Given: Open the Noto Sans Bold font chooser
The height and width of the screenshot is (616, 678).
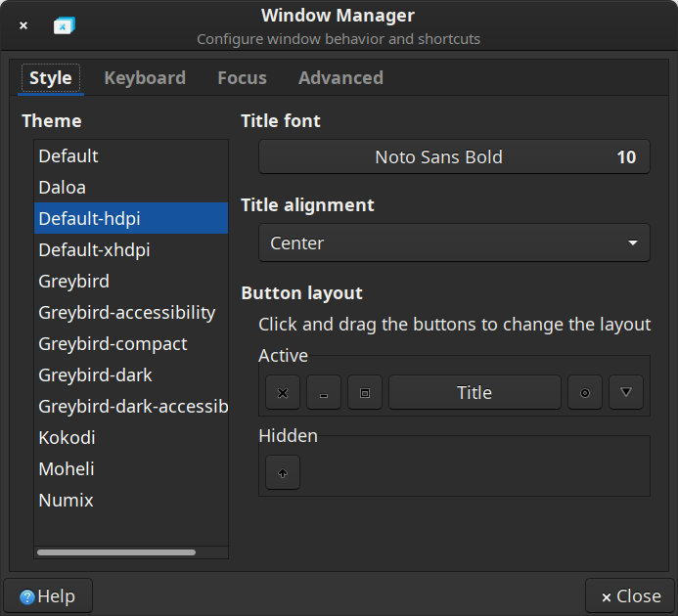Looking at the screenshot, I should click(x=454, y=157).
